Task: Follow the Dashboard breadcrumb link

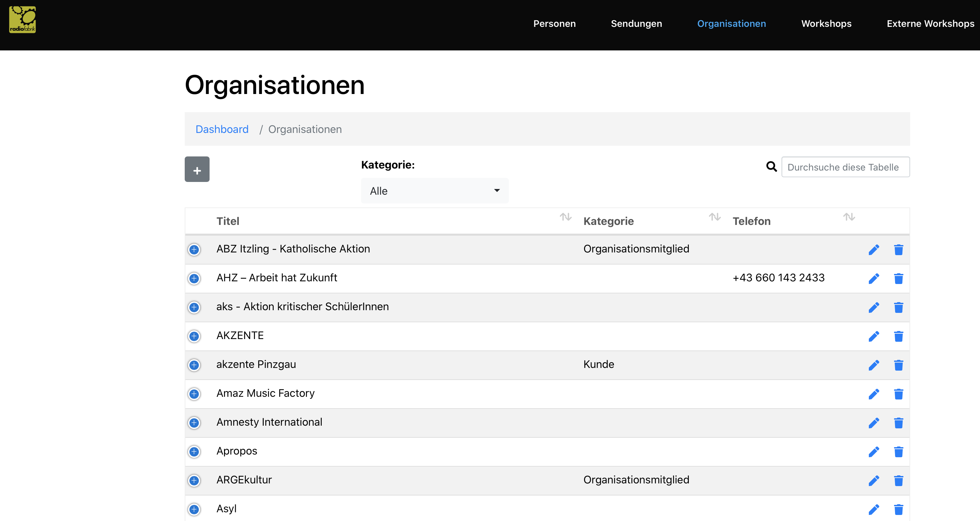Action: pos(222,129)
